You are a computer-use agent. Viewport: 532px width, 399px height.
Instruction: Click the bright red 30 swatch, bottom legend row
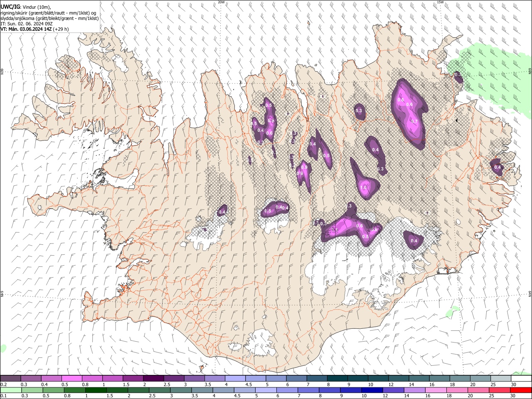[521, 390]
